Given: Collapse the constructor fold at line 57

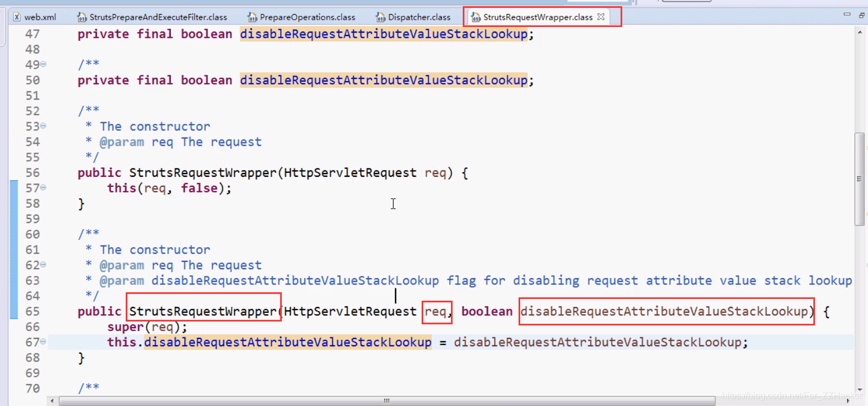Looking at the screenshot, I should (x=43, y=188).
